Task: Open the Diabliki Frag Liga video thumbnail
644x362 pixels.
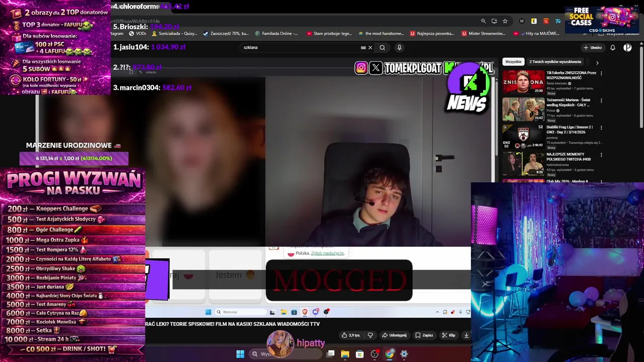Action: click(x=523, y=136)
